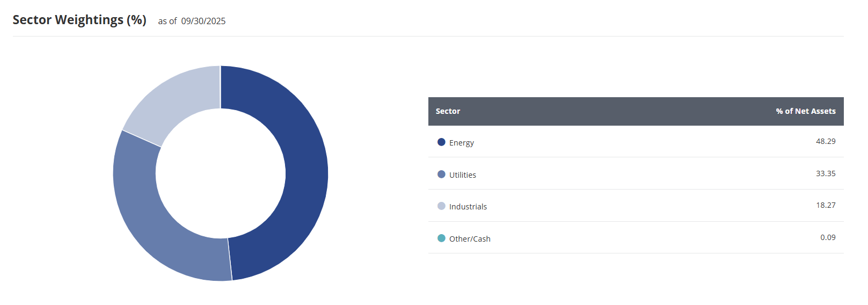Click the 0.09 Other/Cash percentage value
Viewport: 868px width, 305px height.
coord(828,237)
